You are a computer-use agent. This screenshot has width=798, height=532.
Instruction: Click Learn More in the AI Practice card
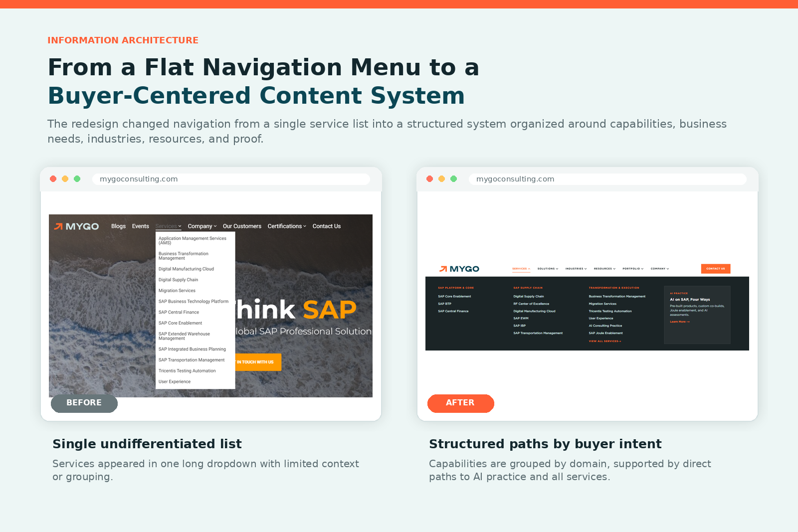(679, 322)
